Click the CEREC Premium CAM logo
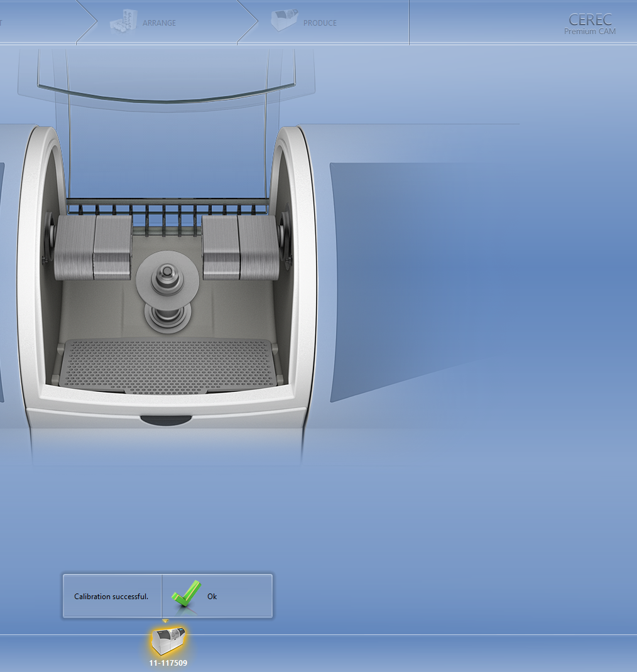 (x=590, y=24)
